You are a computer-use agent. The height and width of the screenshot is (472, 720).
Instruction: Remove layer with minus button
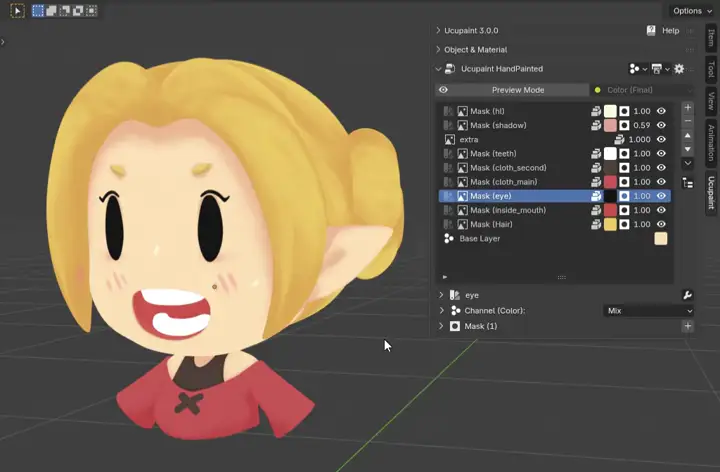(x=688, y=121)
